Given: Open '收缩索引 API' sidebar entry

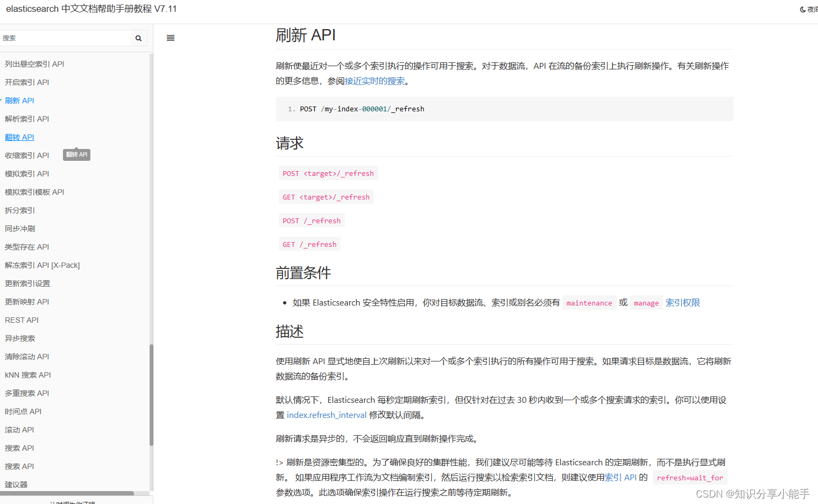Looking at the screenshot, I should 27,155.
